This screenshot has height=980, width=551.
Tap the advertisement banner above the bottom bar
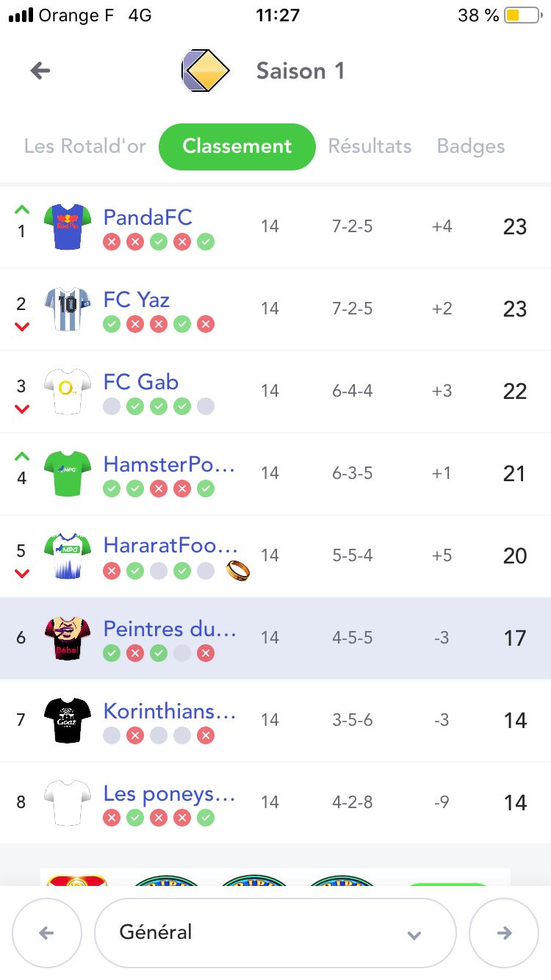pyautogui.click(x=275, y=877)
